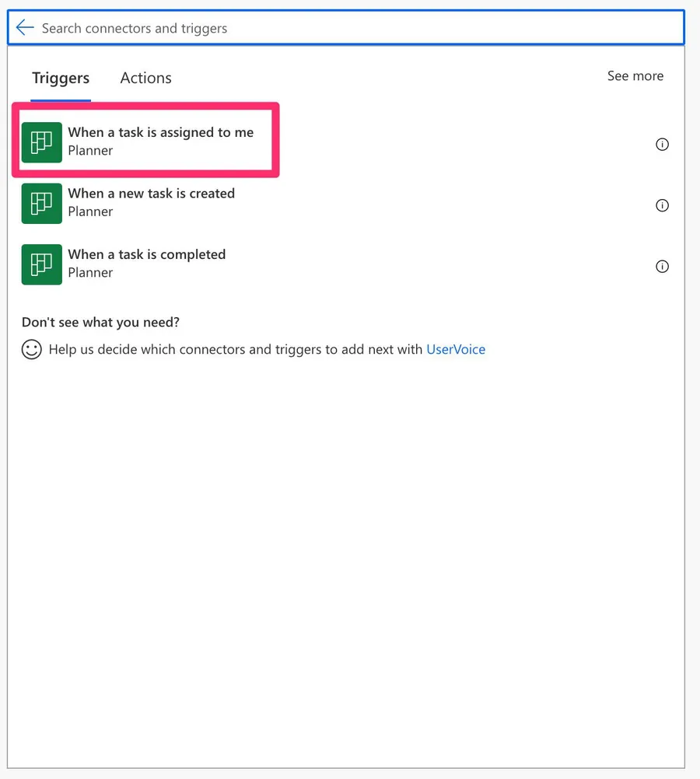The width and height of the screenshot is (700, 779).
Task: Open the UserVoice link
Action: [456, 349]
